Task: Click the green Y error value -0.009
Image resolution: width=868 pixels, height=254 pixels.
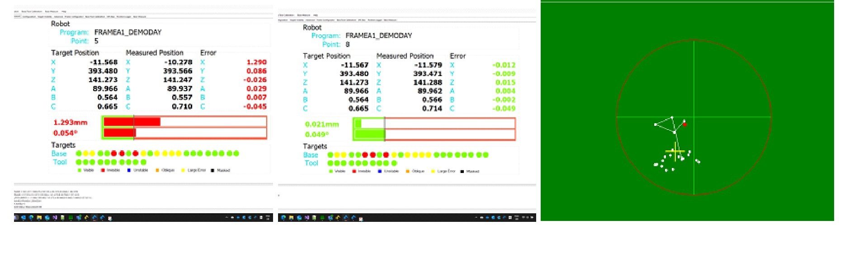Action: tap(504, 74)
